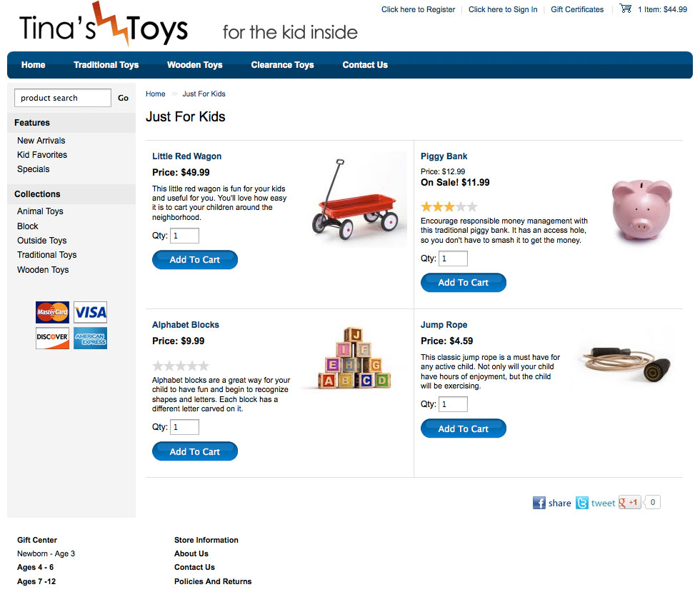Click the Discover card icon

tap(52, 338)
